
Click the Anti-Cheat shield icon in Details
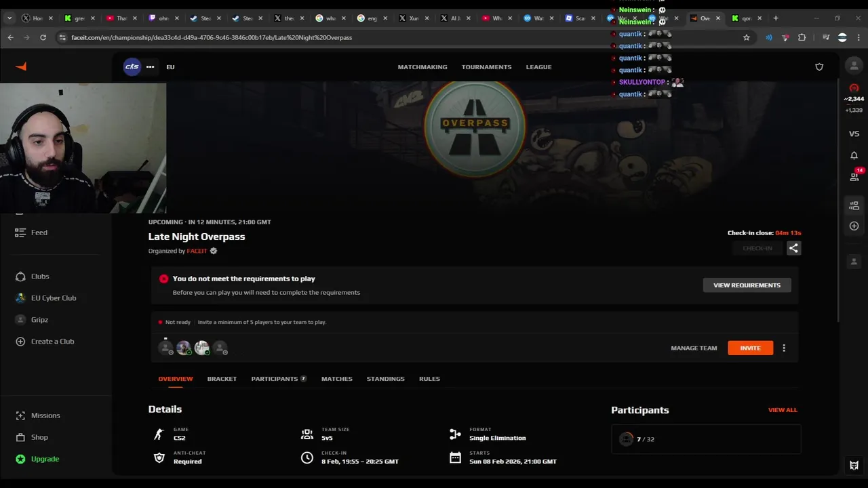point(159,458)
